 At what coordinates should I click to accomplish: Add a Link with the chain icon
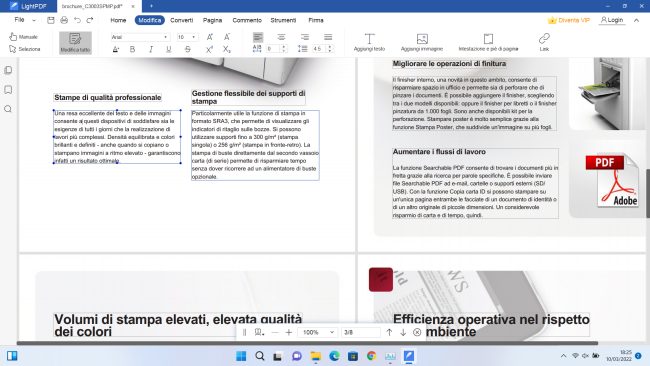click(544, 42)
